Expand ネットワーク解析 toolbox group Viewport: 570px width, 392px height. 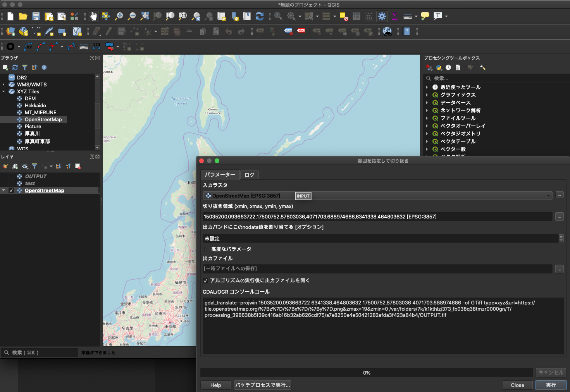427,110
